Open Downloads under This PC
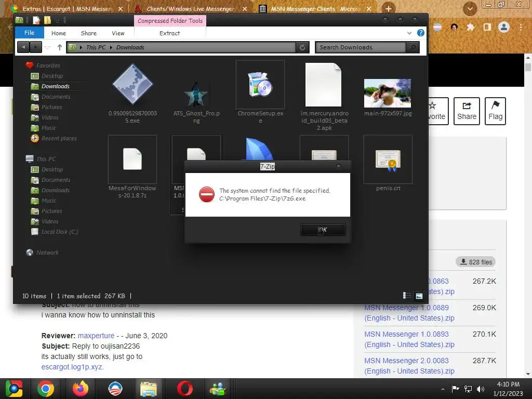532x399 pixels. point(55,190)
